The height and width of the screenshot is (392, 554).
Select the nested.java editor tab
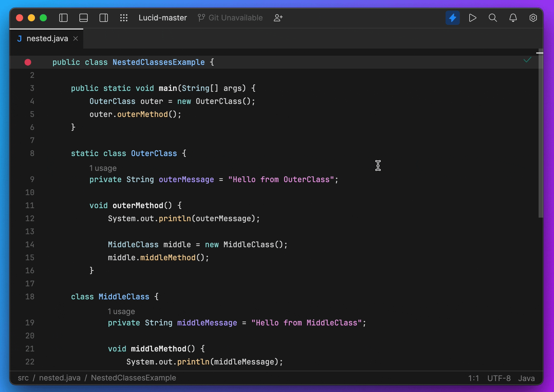[x=47, y=38]
